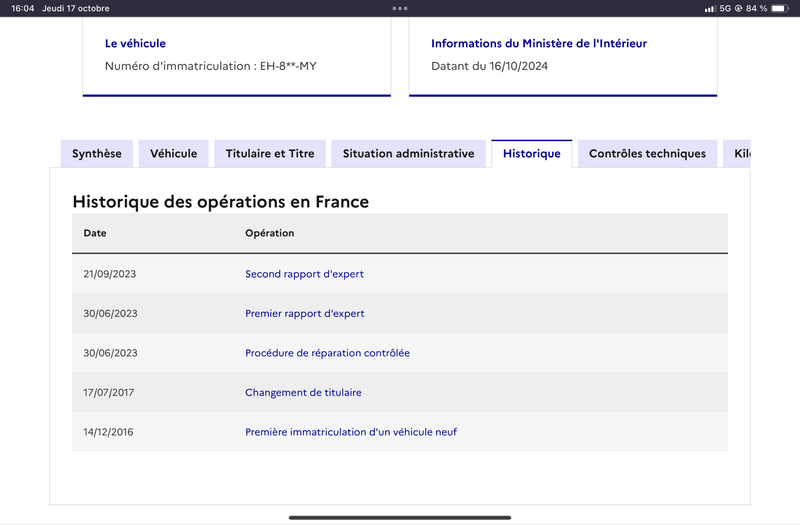The width and height of the screenshot is (800, 525).
Task: Switch to the Véhicule tab
Action: click(173, 154)
